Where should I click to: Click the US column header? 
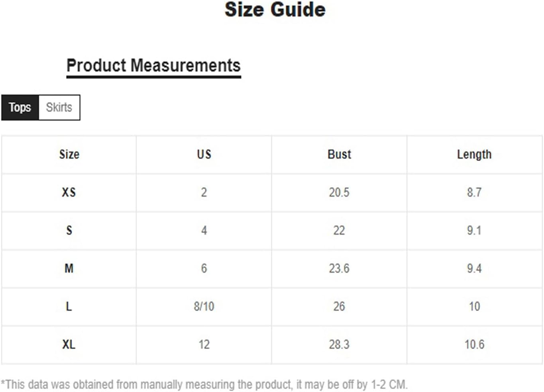coord(204,154)
